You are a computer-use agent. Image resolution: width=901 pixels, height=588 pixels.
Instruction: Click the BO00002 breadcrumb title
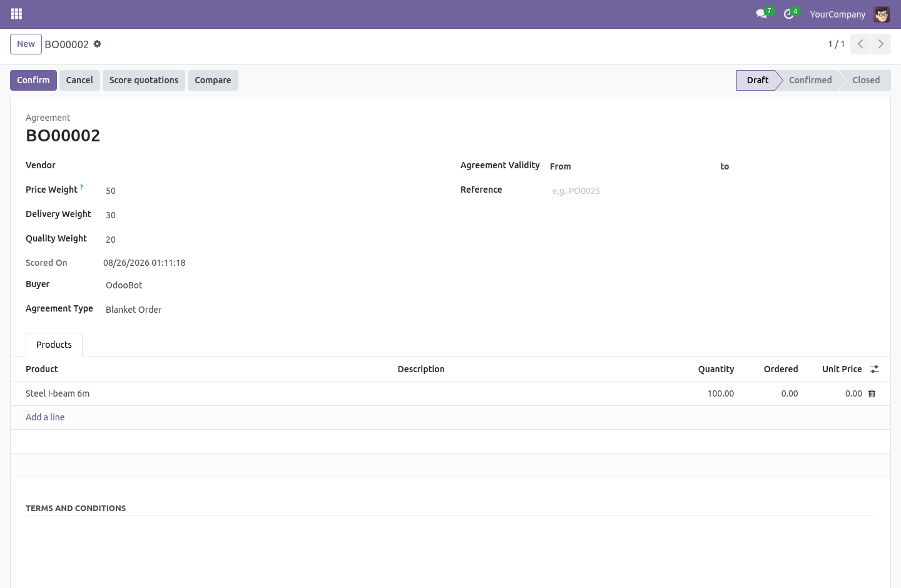66,44
